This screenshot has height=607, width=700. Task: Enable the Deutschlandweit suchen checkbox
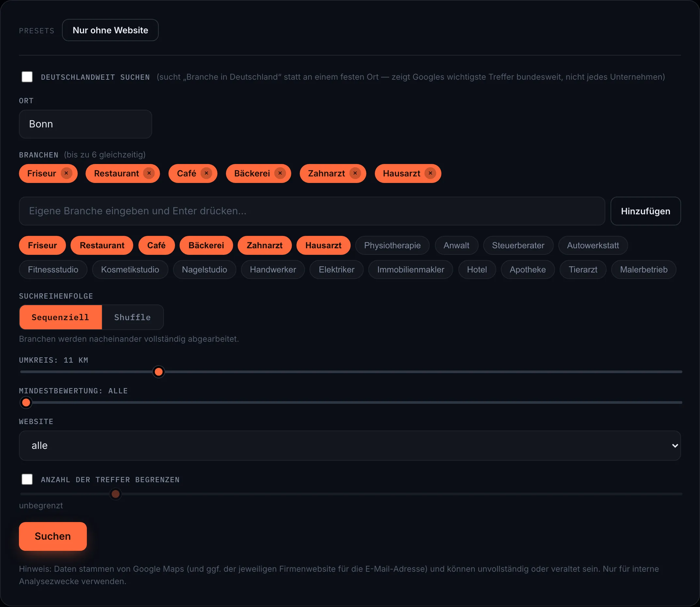click(27, 77)
